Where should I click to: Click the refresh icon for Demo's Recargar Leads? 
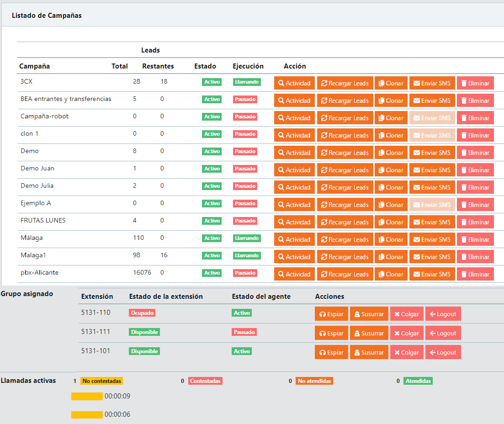pos(324,153)
